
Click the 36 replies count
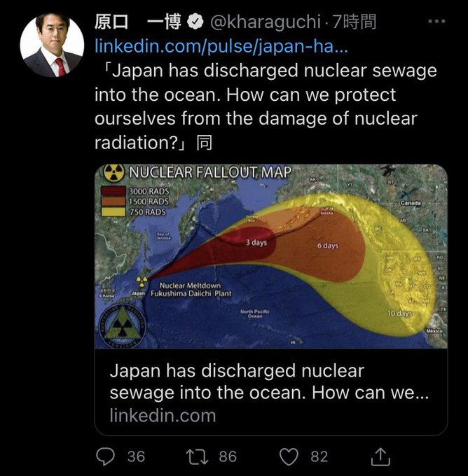tap(136, 457)
